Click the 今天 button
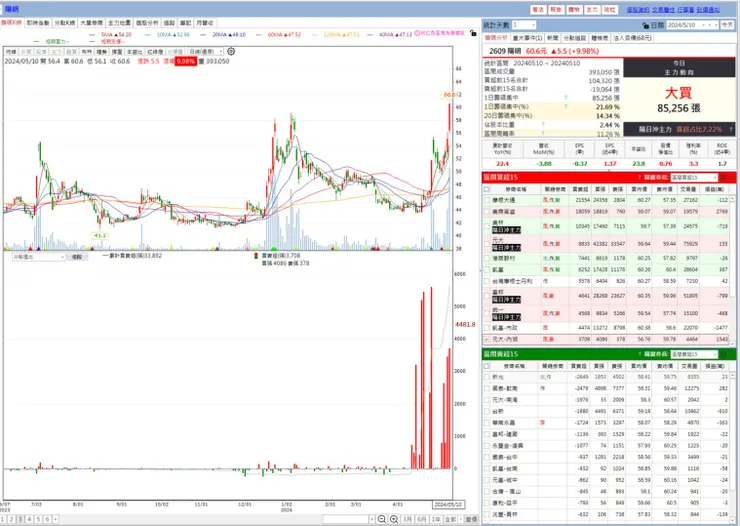This screenshot has height=526, width=740. click(x=727, y=25)
